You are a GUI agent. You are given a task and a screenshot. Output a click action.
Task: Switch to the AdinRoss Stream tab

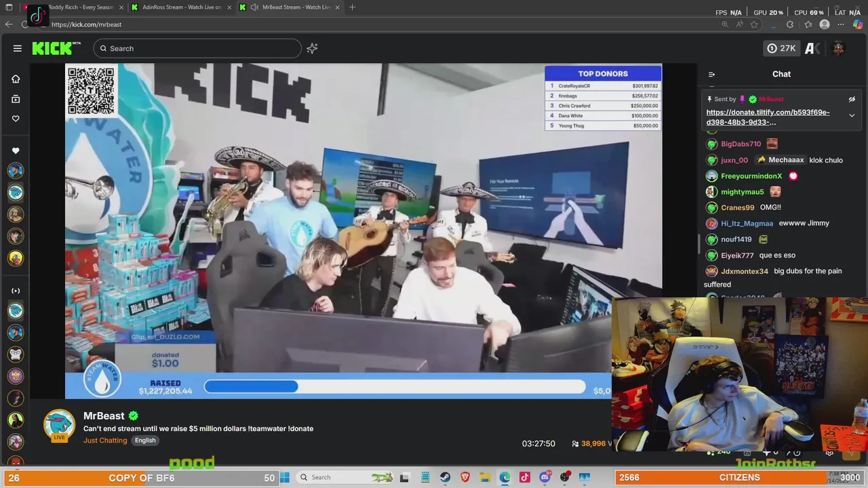[182, 7]
